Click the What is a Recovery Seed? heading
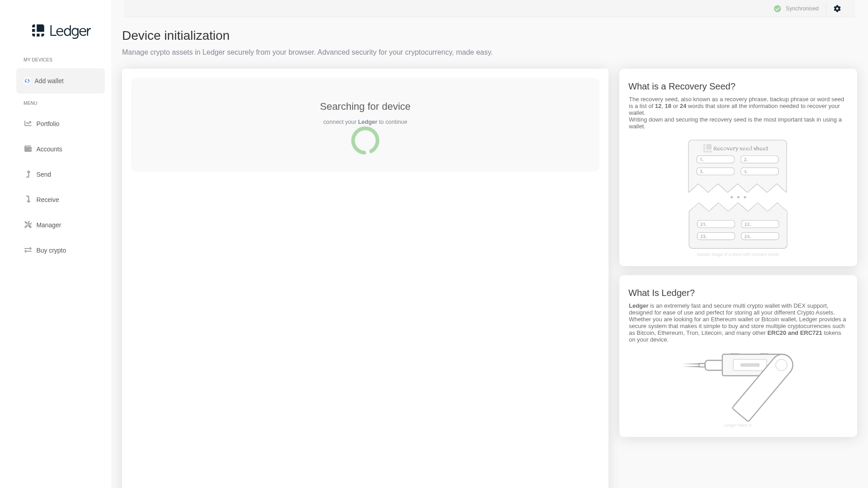Viewport: 868px width, 488px height. [682, 86]
